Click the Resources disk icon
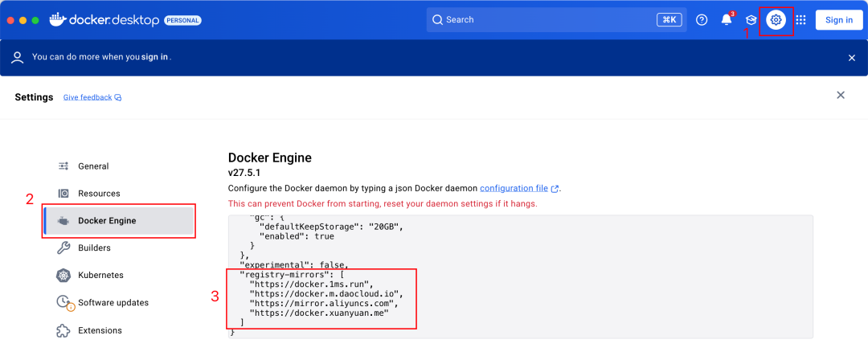This screenshot has width=868, height=360. click(x=63, y=194)
